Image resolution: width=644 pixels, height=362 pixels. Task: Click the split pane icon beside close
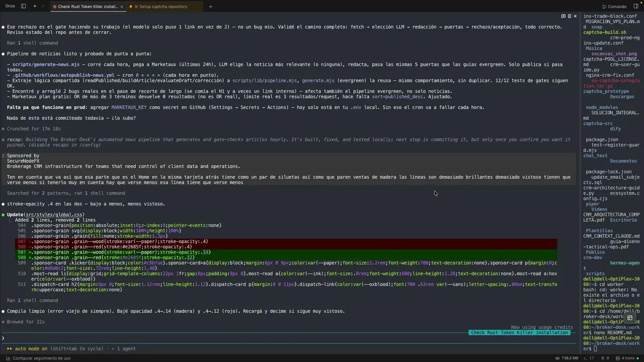click(569, 16)
